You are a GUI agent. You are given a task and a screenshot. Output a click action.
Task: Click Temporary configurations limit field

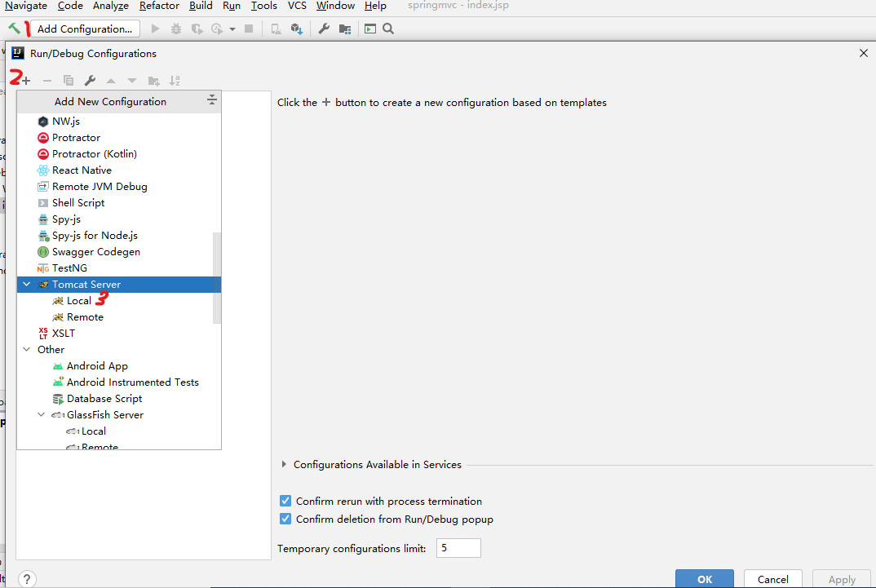pyautogui.click(x=458, y=548)
